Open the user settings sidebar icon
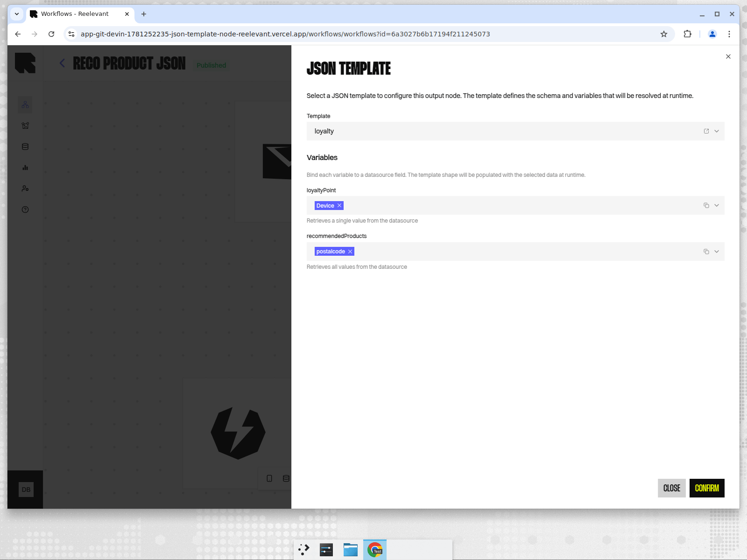Screen dimensions: 747x560 click(25, 189)
